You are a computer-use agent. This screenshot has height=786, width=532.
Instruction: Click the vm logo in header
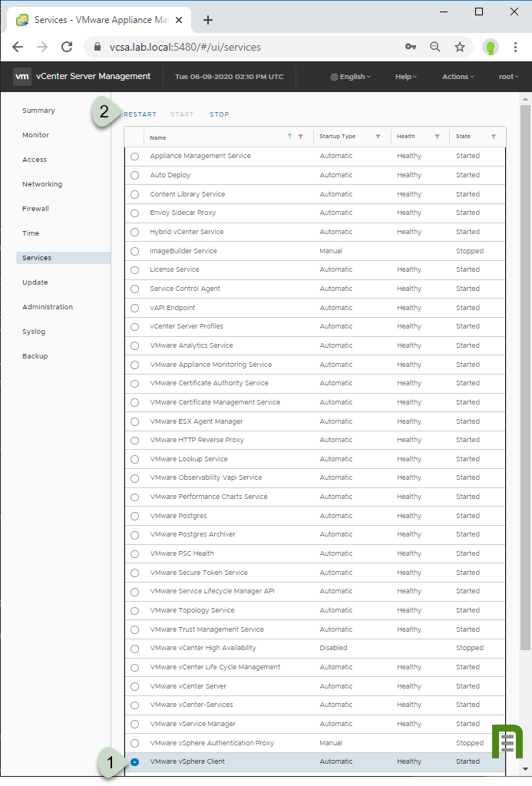click(22, 77)
